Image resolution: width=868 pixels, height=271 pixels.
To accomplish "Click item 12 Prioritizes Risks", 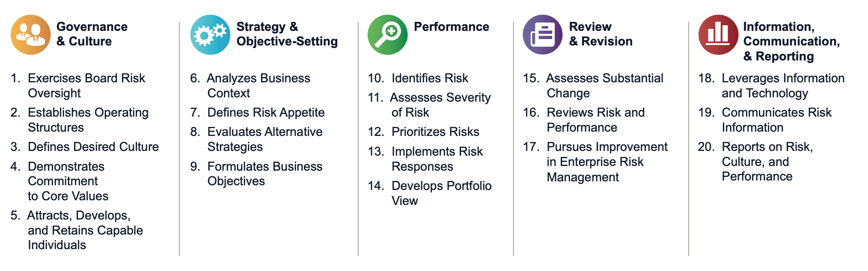I will pyautogui.click(x=424, y=132).
